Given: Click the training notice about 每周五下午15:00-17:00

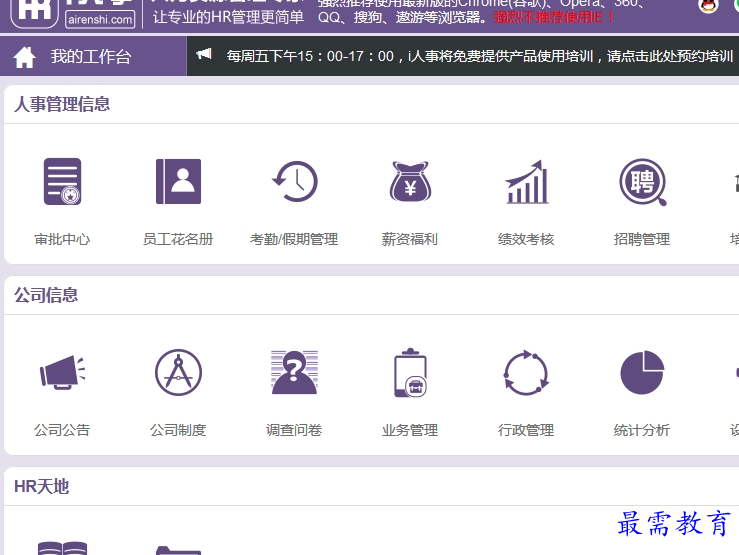Looking at the screenshot, I should pyautogui.click(x=480, y=57).
